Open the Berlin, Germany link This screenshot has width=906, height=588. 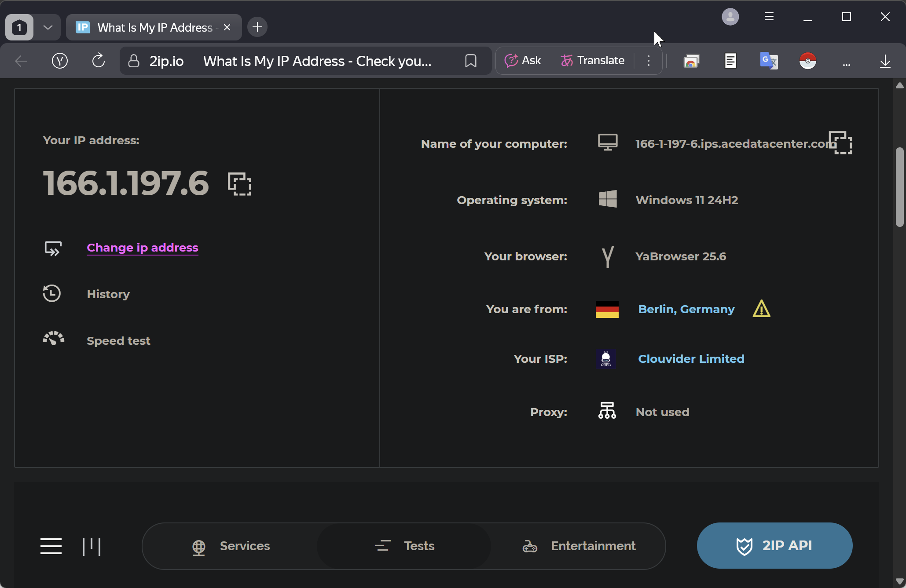click(686, 309)
